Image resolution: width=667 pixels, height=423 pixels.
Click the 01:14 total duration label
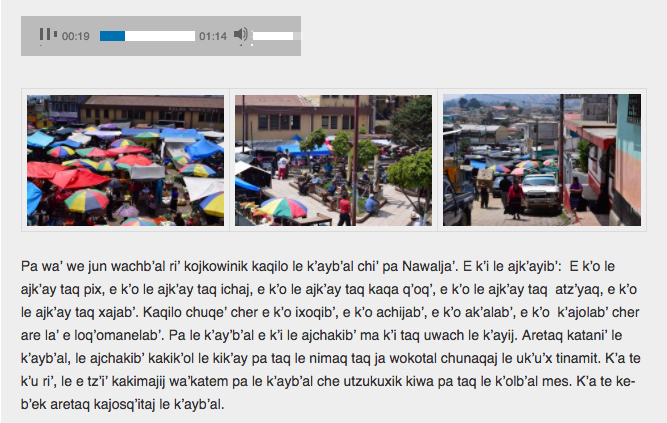click(x=213, y=36)
